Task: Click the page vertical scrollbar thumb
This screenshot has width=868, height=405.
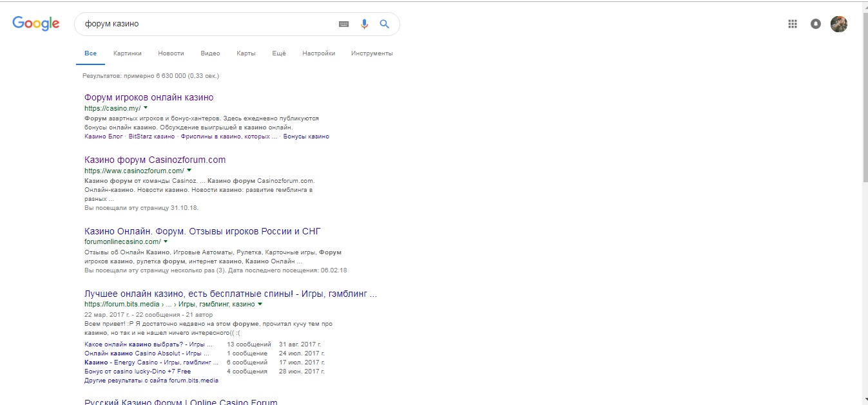Action: pyautogui.click(x=865, y=97)
